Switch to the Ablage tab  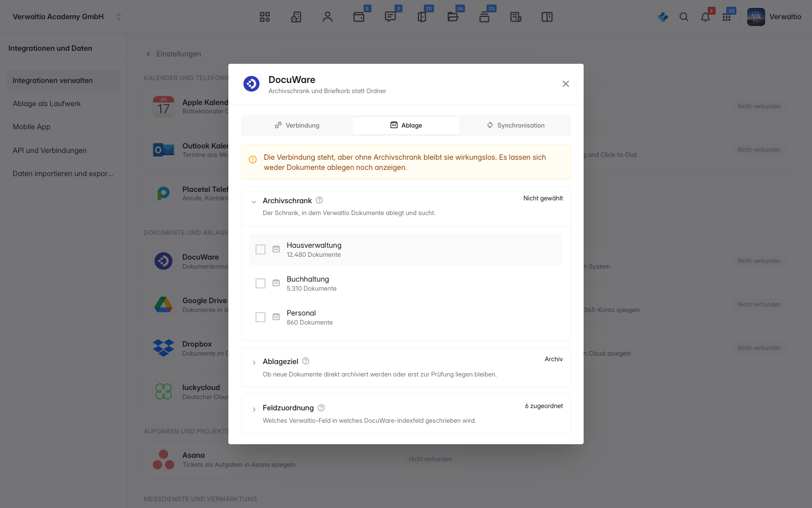406,125
